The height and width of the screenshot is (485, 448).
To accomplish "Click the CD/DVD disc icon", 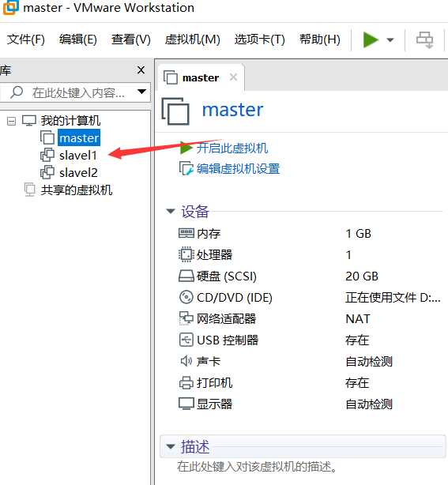I will click(x=186, y=297).
